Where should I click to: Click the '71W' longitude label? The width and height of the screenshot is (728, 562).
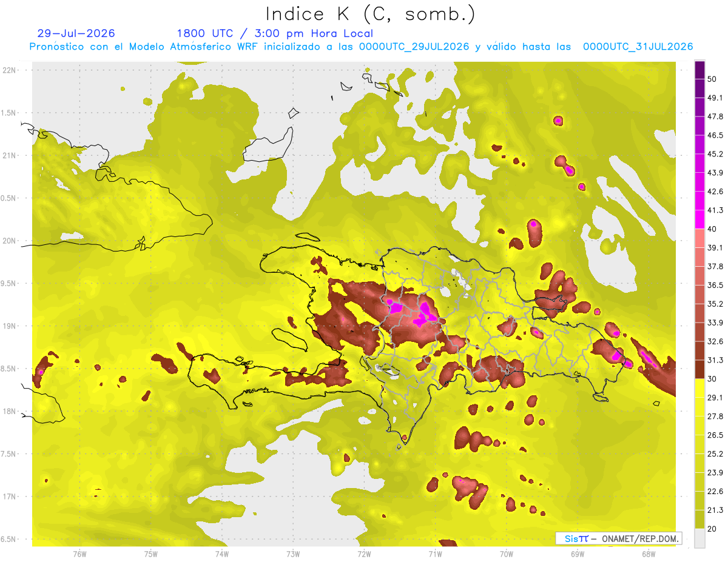(x=435, y=554)
